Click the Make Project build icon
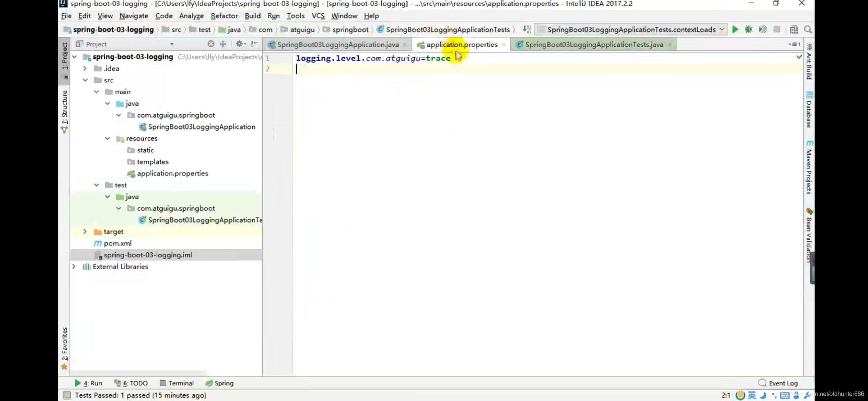 pos(526,29)
